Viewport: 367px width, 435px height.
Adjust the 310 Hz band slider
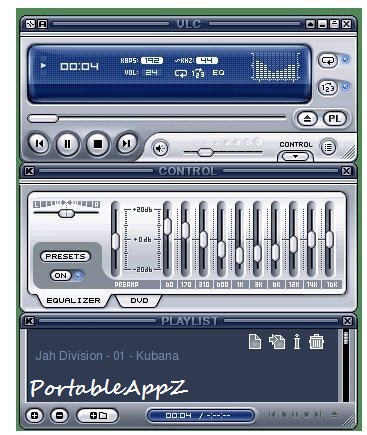(x=204, y=239)
